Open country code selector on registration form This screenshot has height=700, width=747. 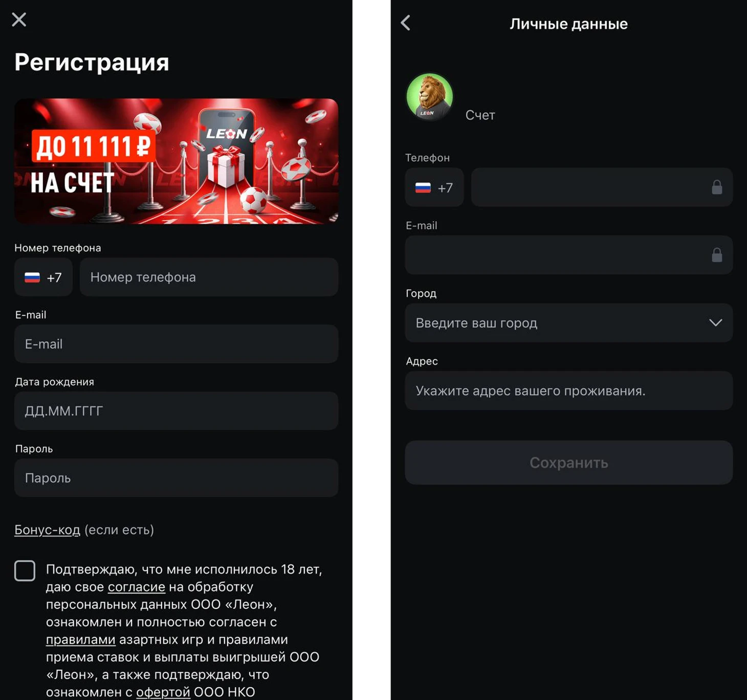[43, 277]
